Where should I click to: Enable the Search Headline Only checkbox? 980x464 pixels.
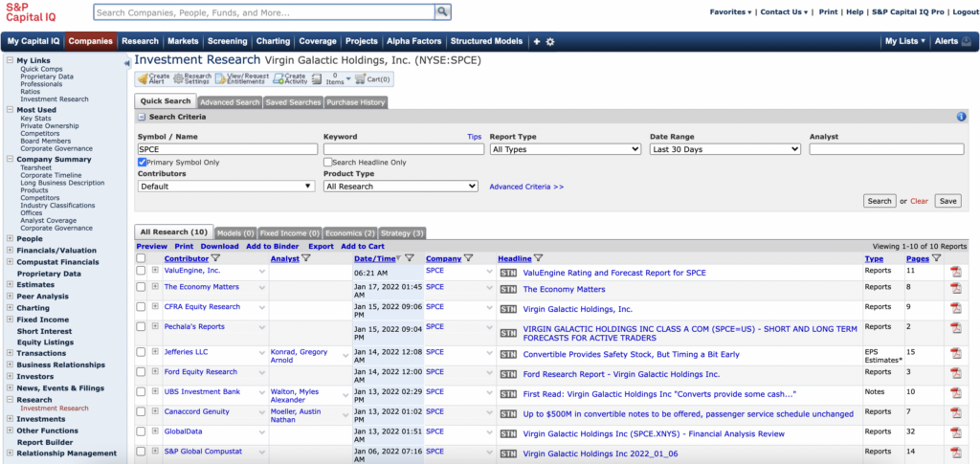(x=328, y=163)
